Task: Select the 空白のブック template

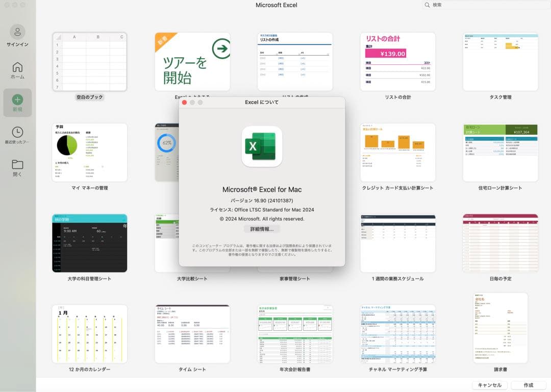Action: click(89, 62)
